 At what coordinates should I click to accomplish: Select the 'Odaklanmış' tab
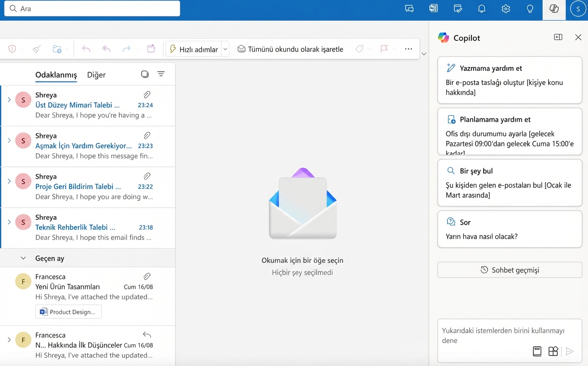pos(56,75)
